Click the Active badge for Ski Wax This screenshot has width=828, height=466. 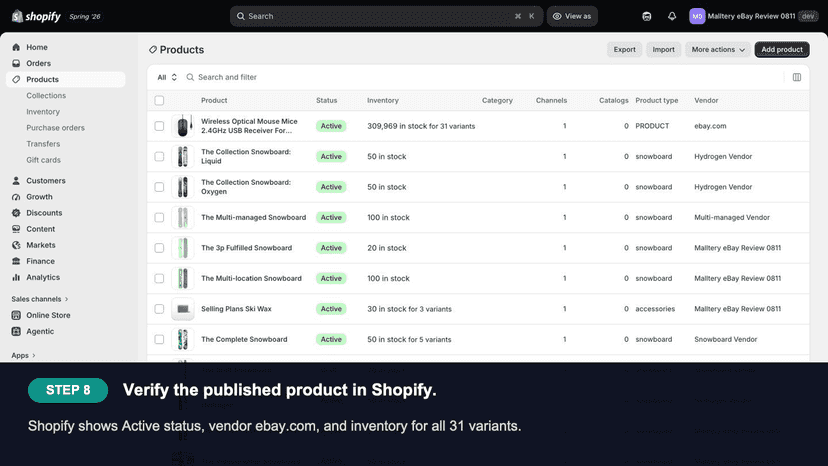coord(331,309)
